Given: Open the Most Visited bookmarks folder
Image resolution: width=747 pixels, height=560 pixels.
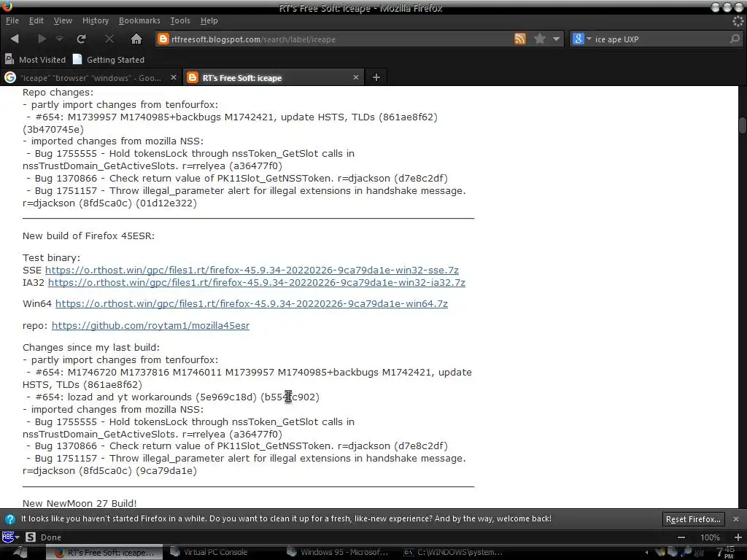Looking at the screenshot, I should tap(35, 60).
